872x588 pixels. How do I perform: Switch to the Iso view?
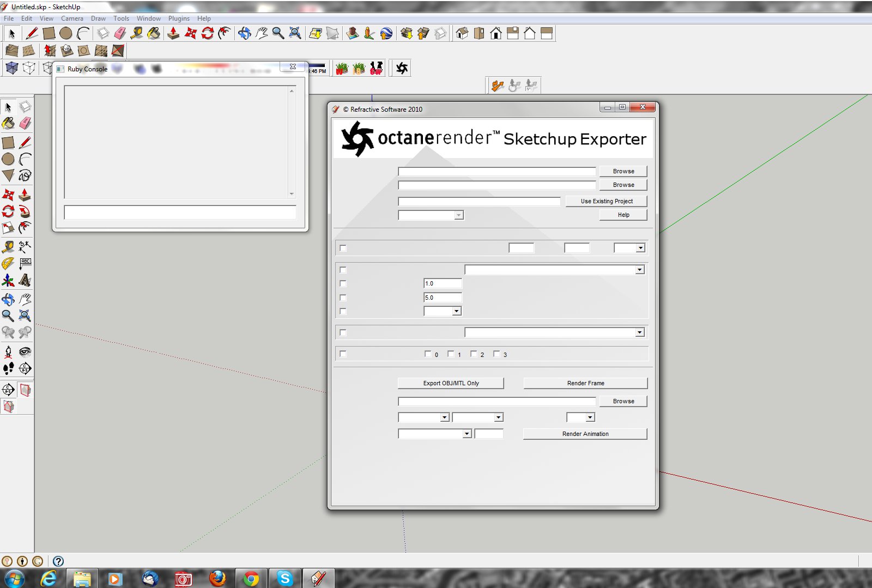pos(462,33)
